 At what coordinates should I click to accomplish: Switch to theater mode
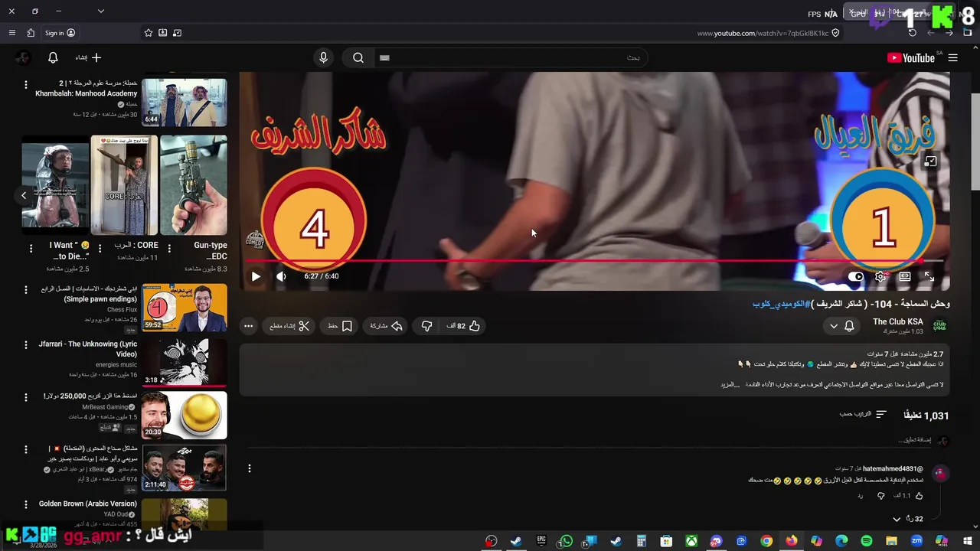click(x=905, y=276)
